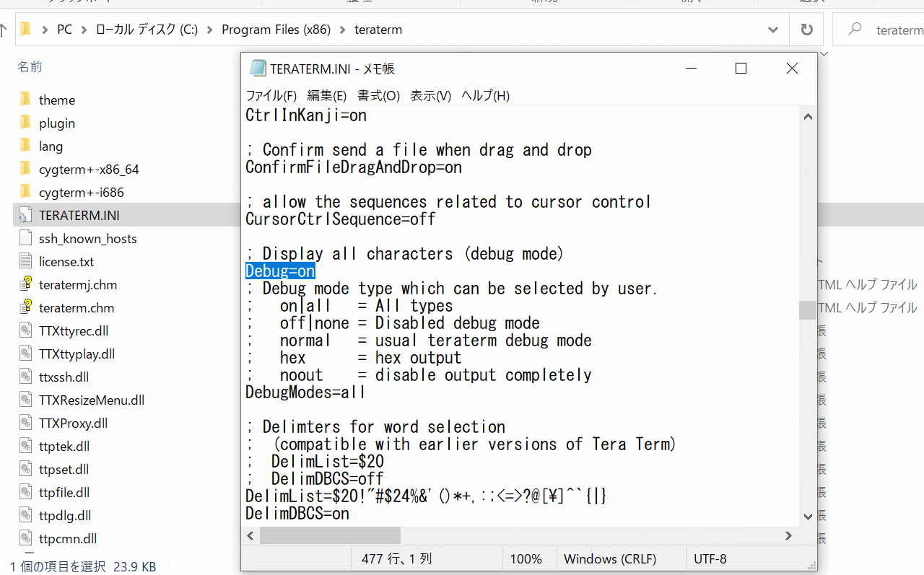Click the teraterm.chm help file icon
This screenshot has width=924, height=575.
click(x=25, y=307)
